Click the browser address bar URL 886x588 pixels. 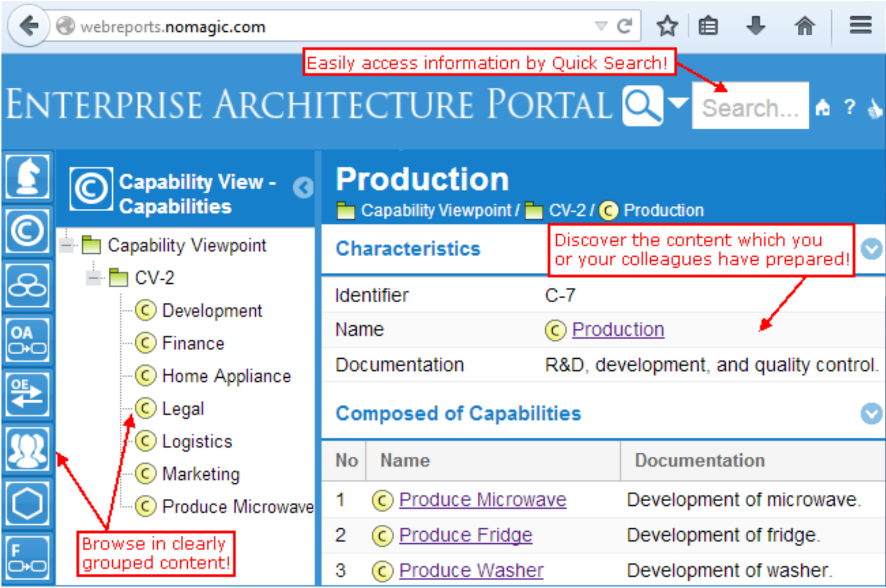point(173,26)
